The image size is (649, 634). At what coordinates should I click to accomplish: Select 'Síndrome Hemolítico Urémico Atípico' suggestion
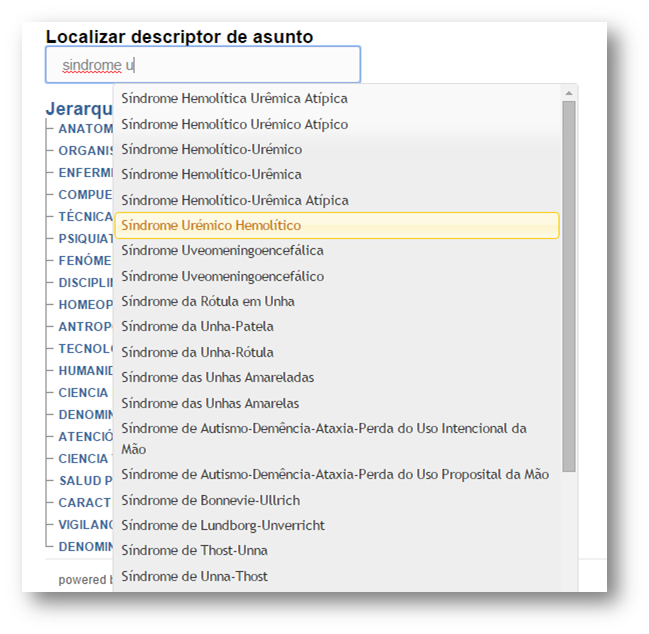(337, 124)
